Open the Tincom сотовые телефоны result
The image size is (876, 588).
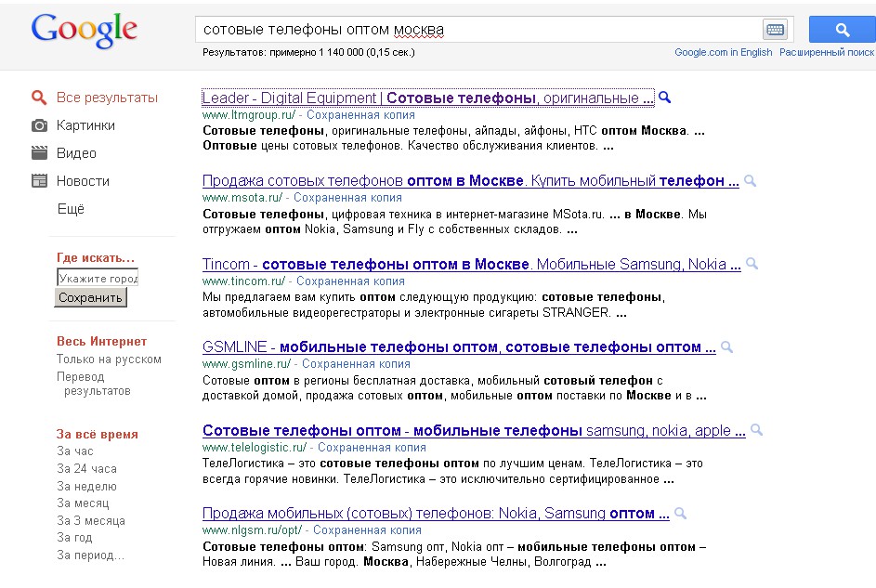[472, 264]
